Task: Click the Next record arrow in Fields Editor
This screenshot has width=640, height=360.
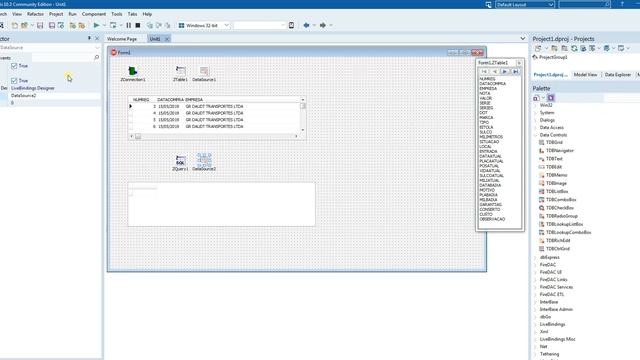Action: [x=505, y=71]
